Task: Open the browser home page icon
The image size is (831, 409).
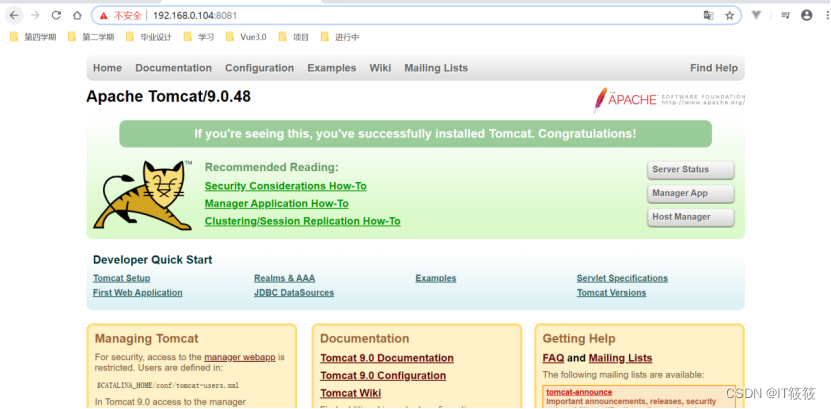Action: tap(77, 15)
